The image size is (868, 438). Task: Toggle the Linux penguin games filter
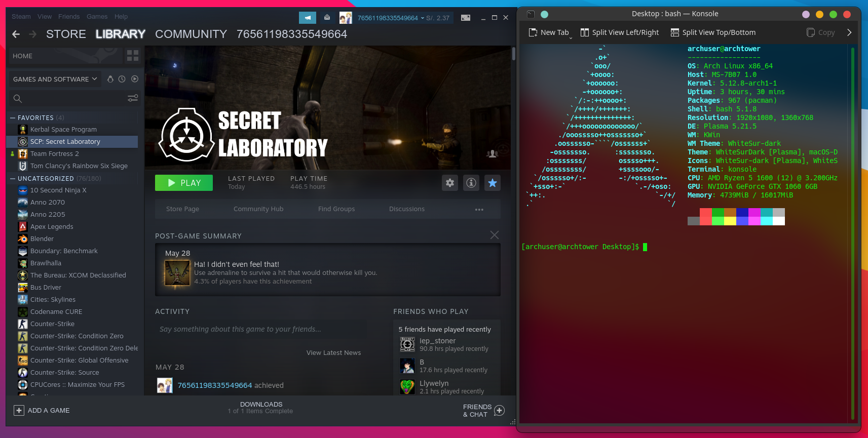(x=110, y=79)
